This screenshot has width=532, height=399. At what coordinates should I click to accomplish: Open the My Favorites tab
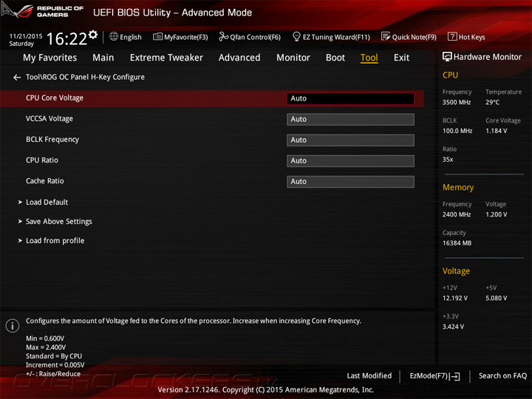(x=50, y=58)
